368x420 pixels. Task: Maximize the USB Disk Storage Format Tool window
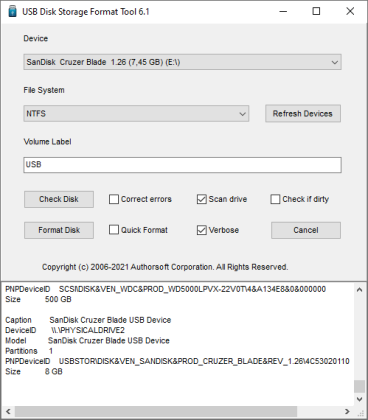[316, 11]
